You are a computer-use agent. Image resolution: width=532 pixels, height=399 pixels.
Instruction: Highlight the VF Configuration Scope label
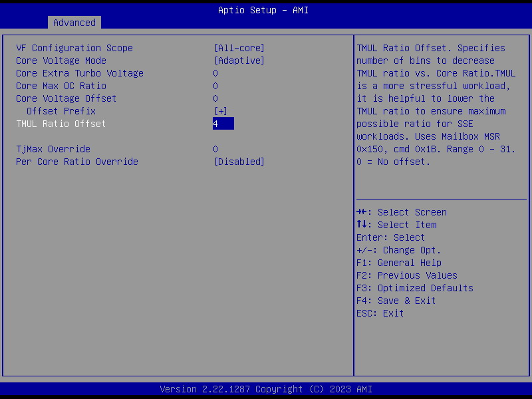coord(74,48)
